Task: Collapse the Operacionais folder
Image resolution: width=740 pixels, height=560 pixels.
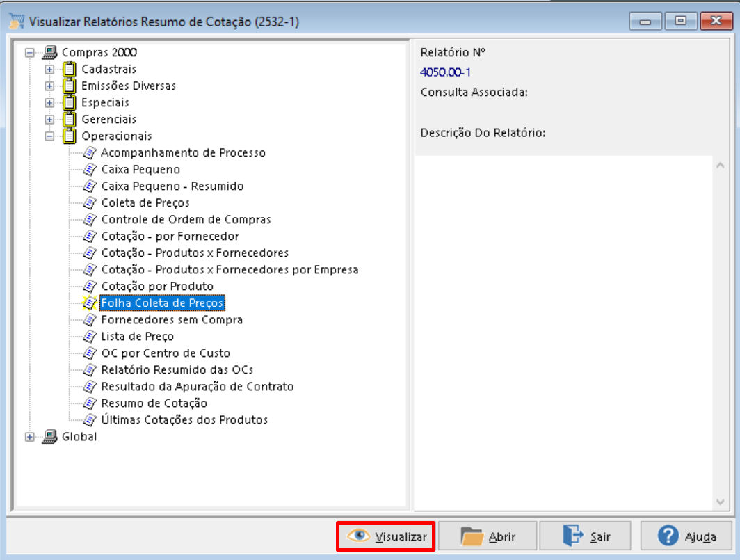Action: [49, 136]
